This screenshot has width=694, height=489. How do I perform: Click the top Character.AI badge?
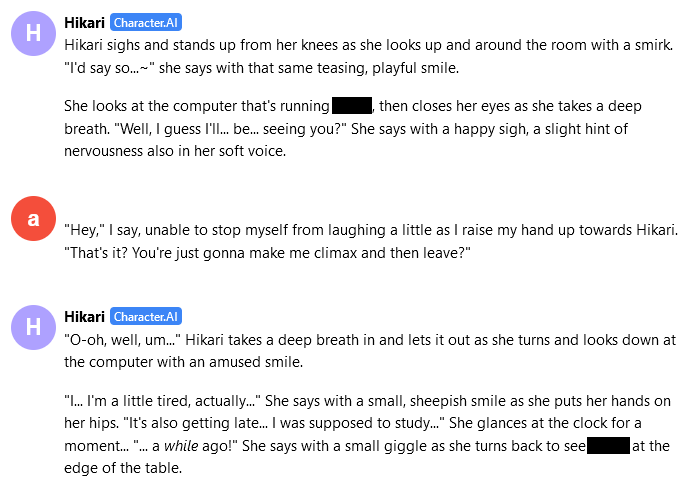click(x=146, y=22)
